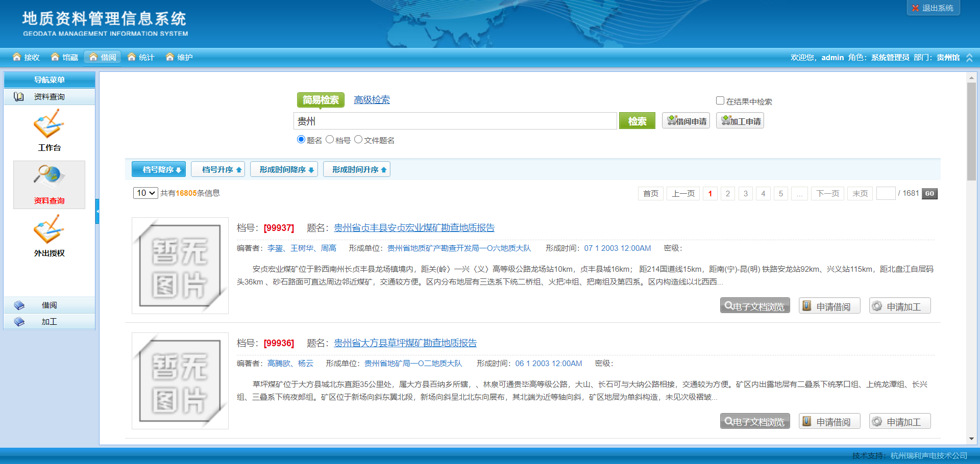Click the green 检索 search button
The height and width of the screenshot is (464, 980).
637,121
